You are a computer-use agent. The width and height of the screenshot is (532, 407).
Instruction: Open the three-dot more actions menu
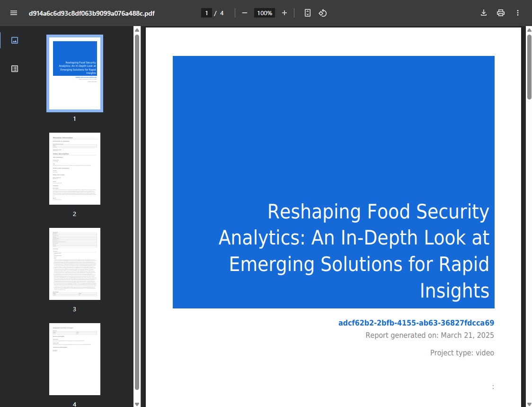pos(518,13)
